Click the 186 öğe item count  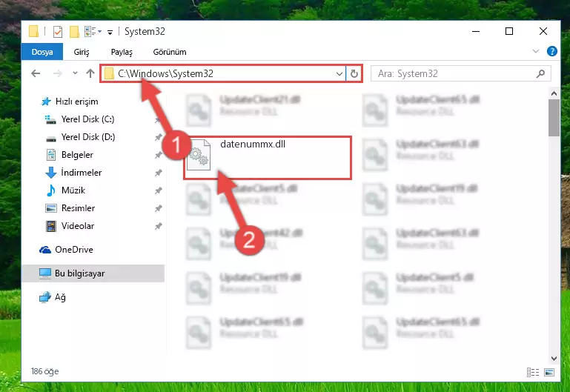pyautogui.click(x=44, y=371)
